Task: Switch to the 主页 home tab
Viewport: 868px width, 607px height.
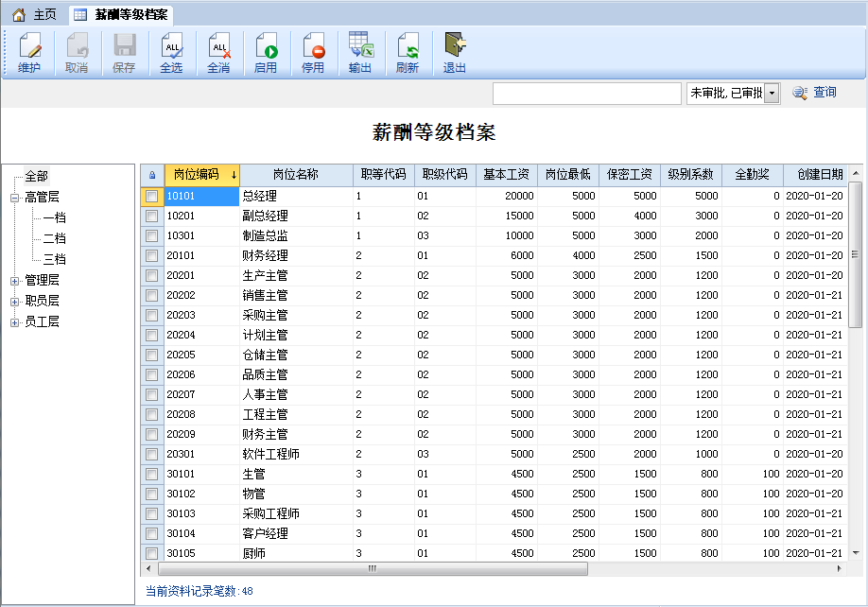Action: pos(34,15)
